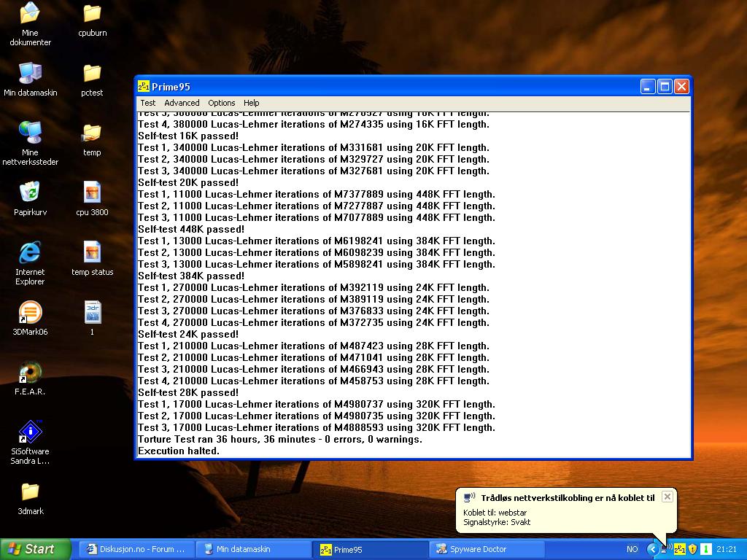Click the Prime95 icon in the system tray
Screen dimensions: 747x560
(680, 549)
